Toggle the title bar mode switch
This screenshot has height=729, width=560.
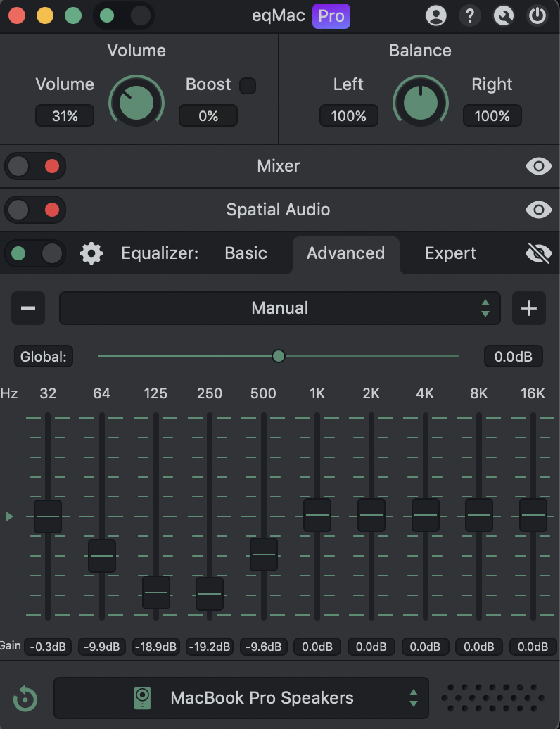point(124,15)
